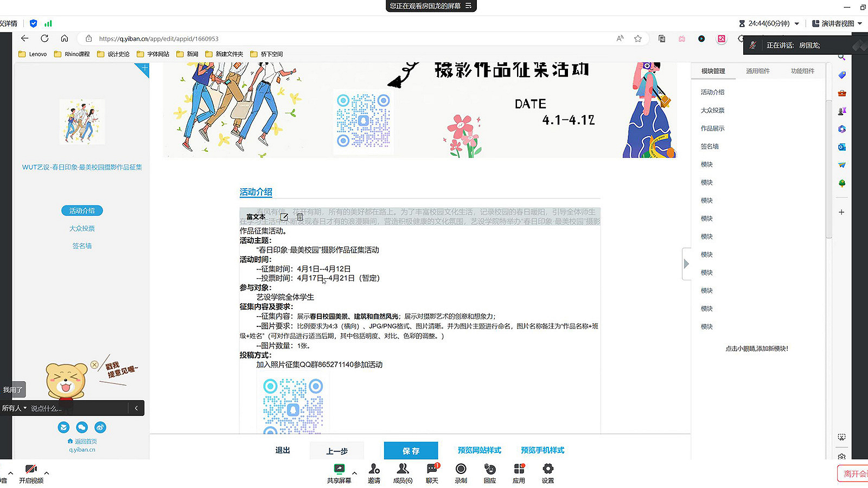Delete the rich text block with the trash icon
868x488 pixels.
(x=299, y=217)
